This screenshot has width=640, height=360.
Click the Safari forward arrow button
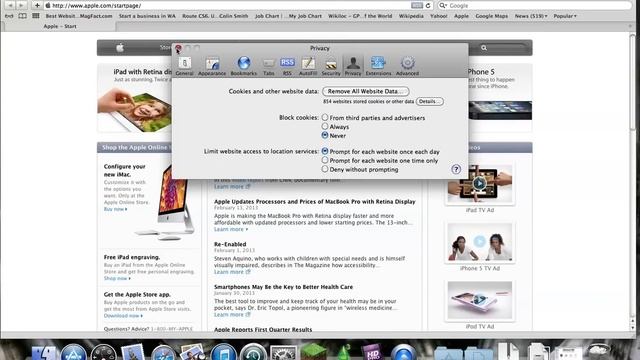click(x=21, y=5)
